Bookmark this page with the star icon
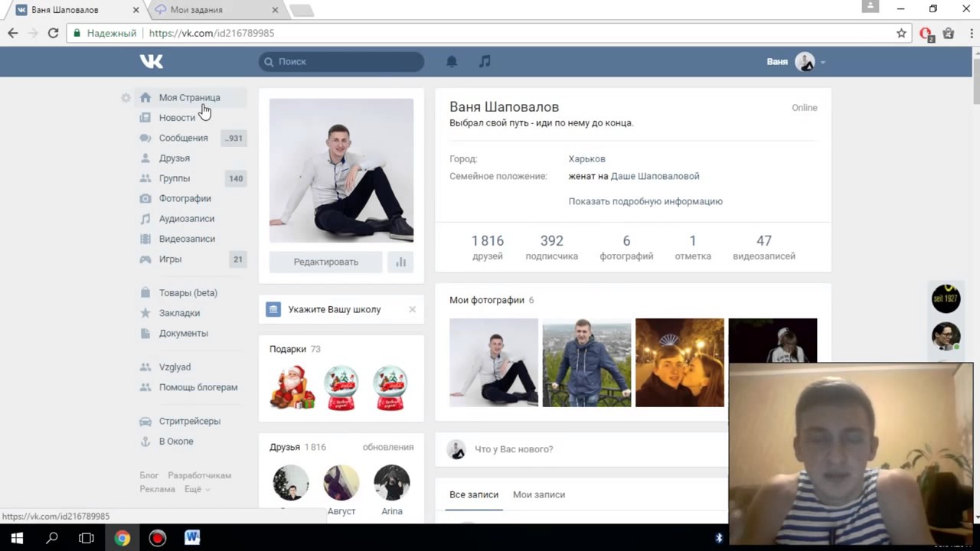The height and width of the screenshot is (551, 980). click(901, 33)
